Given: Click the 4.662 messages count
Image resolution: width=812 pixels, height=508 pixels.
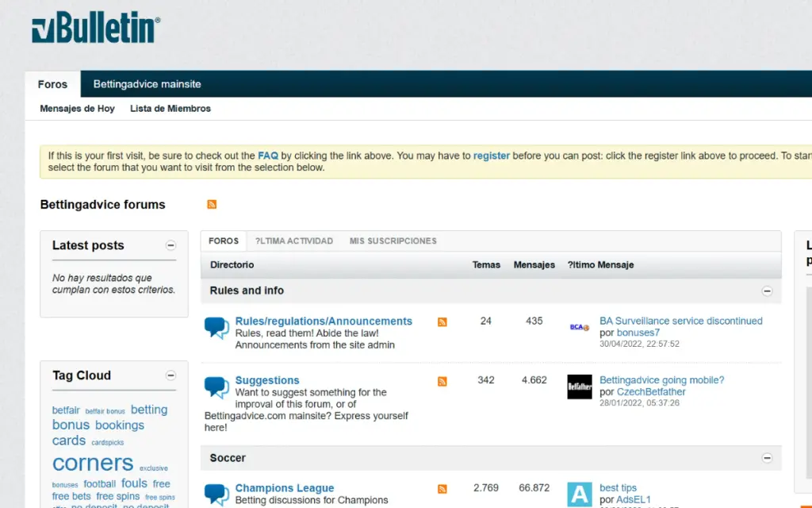Looking at the screenshot, I should point(534,380).
